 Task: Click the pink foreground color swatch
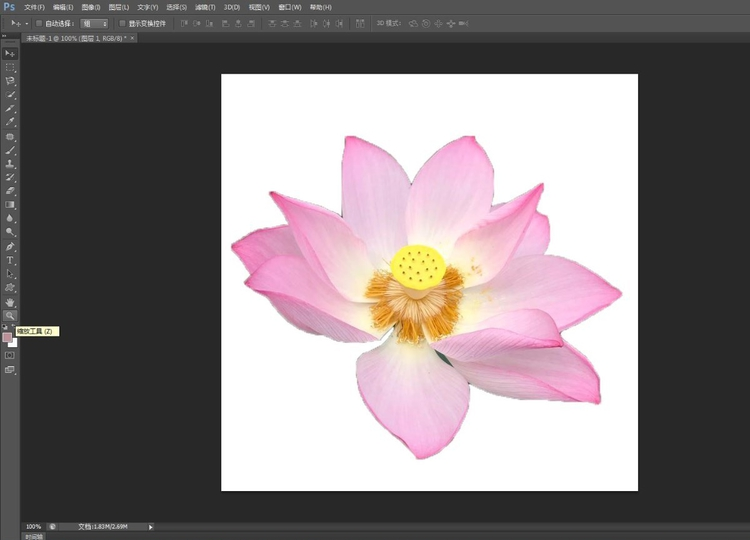tap(7, 337)
